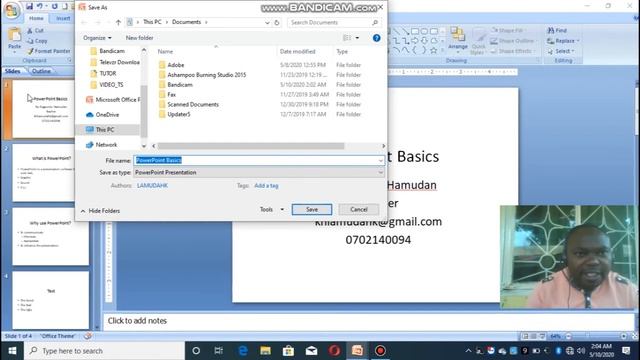The height and width of the screenshot is (360, 640).
Task: Click the search magnifier icon
Action: coord(375,22)
